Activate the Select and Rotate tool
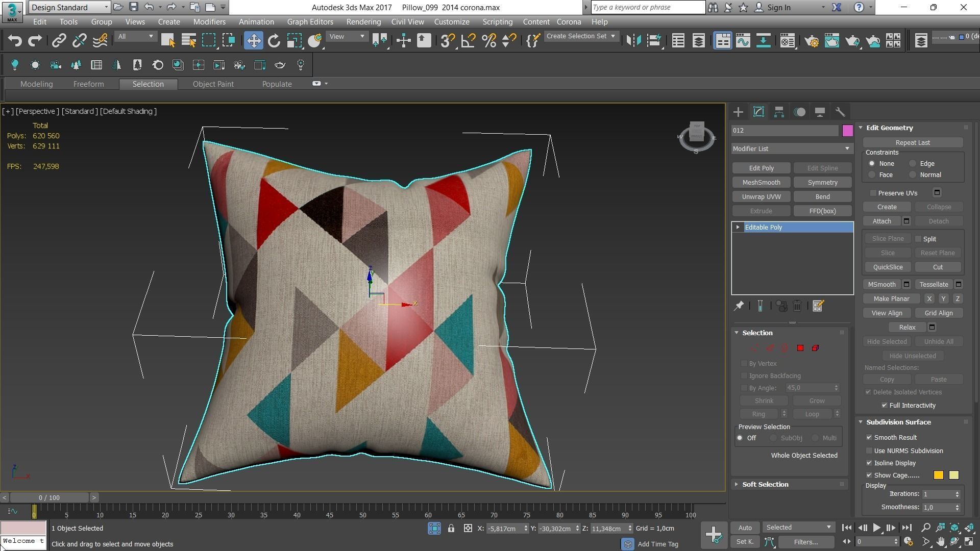Viewport: 980px width, 551px height. point(274,41)
